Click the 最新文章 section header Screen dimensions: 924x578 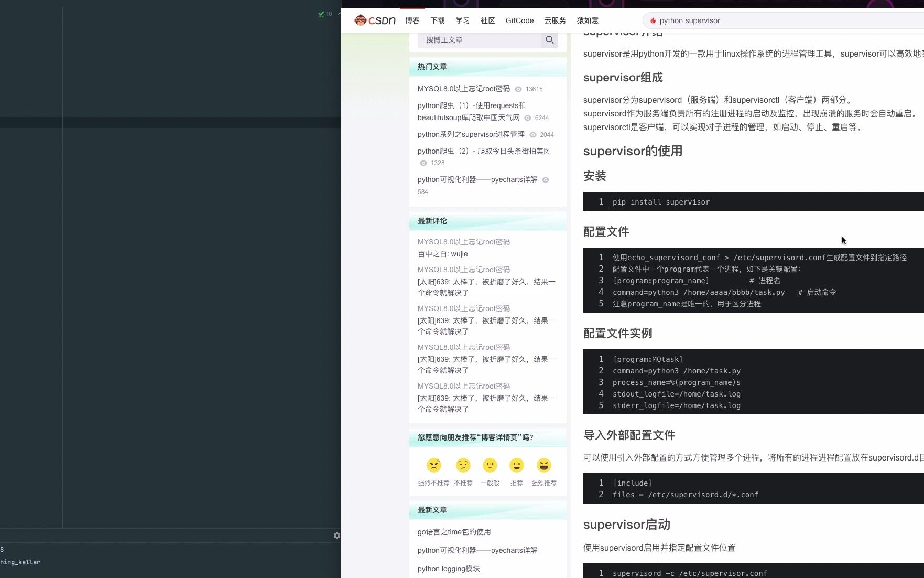coord(432,510)
